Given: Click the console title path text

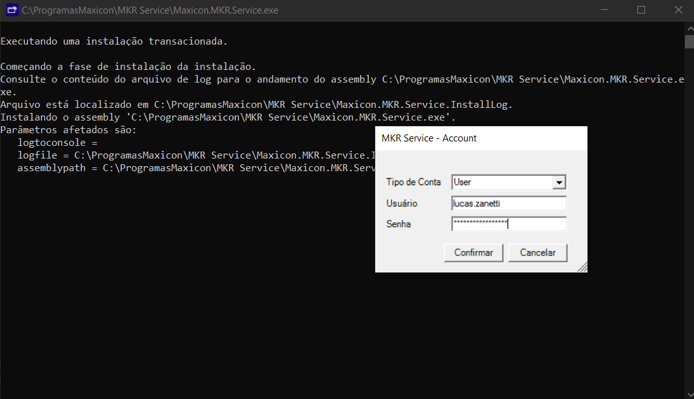Looking at the screenshot, I should click(x=150, y=10).
